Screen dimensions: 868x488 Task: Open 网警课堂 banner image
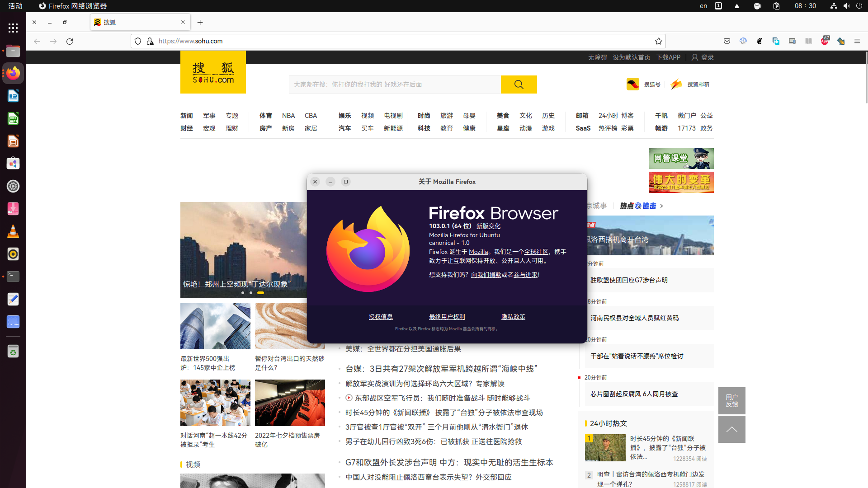tap(681, 158)
